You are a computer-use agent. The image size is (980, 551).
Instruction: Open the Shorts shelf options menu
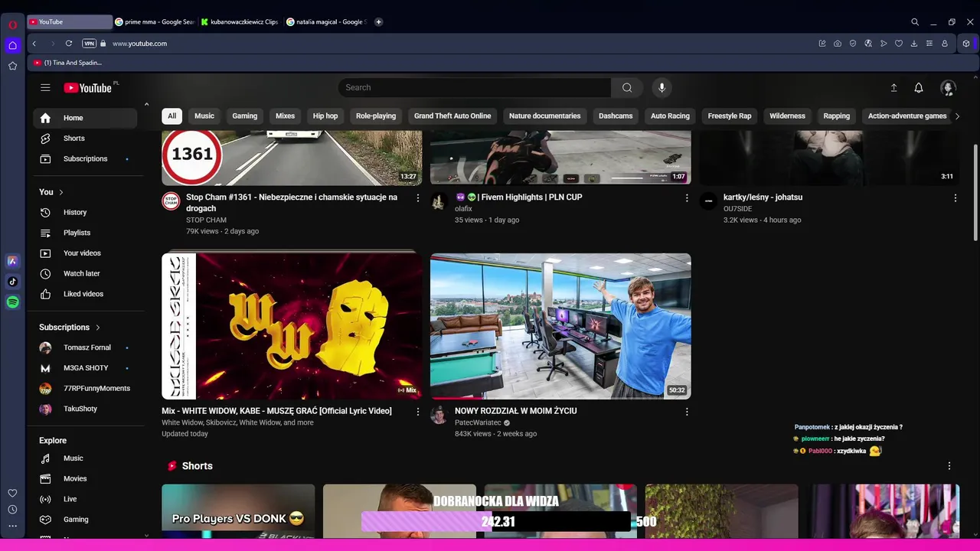coord(949,466)
